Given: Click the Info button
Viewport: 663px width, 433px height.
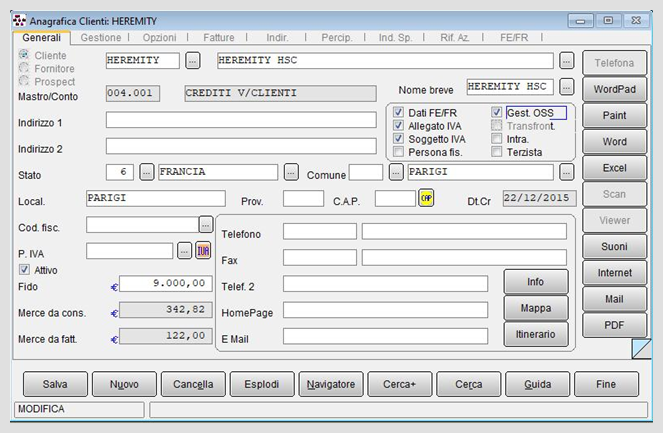Looking at the screenshot, I should click(536, 282).
